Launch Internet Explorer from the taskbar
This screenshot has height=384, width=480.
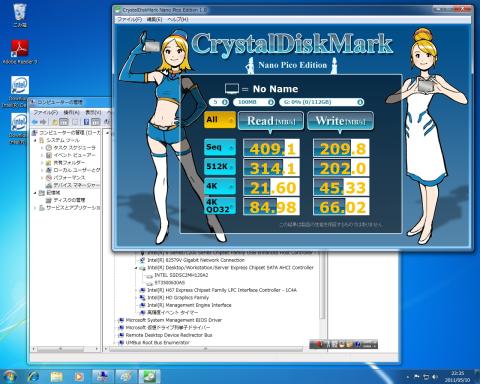(x=33, y=377)
